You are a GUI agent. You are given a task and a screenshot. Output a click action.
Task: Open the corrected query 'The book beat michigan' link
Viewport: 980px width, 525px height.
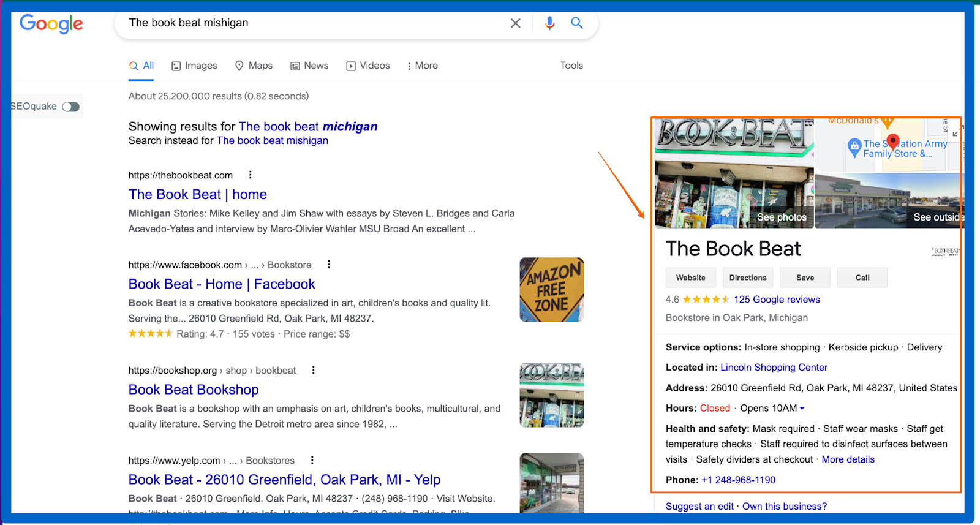tap(308, 126)
